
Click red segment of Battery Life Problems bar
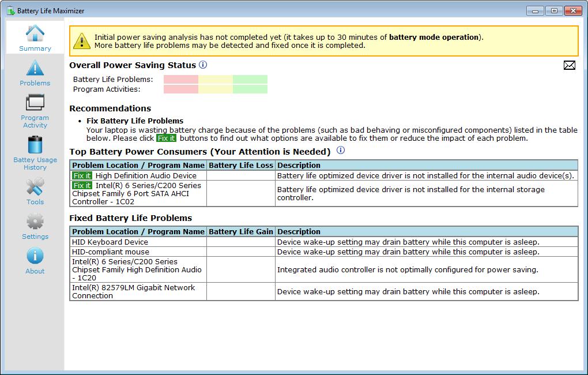[x=181, y=79]
